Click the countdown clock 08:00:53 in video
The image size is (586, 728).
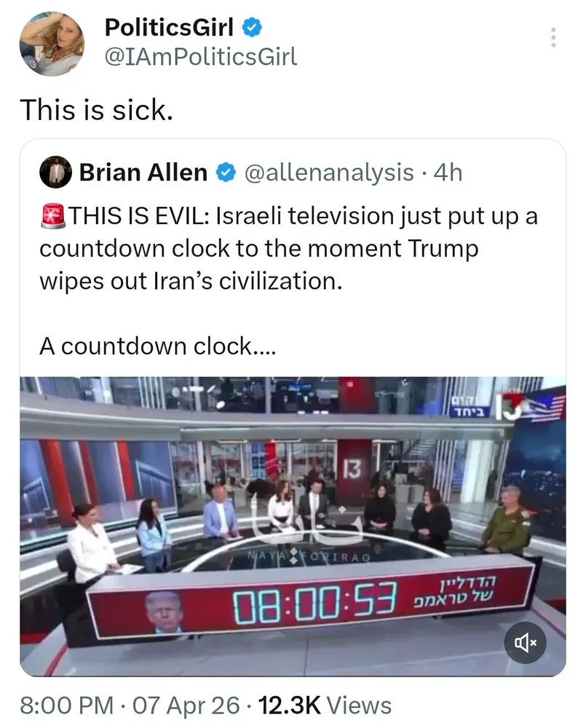[x=316, y=603]
